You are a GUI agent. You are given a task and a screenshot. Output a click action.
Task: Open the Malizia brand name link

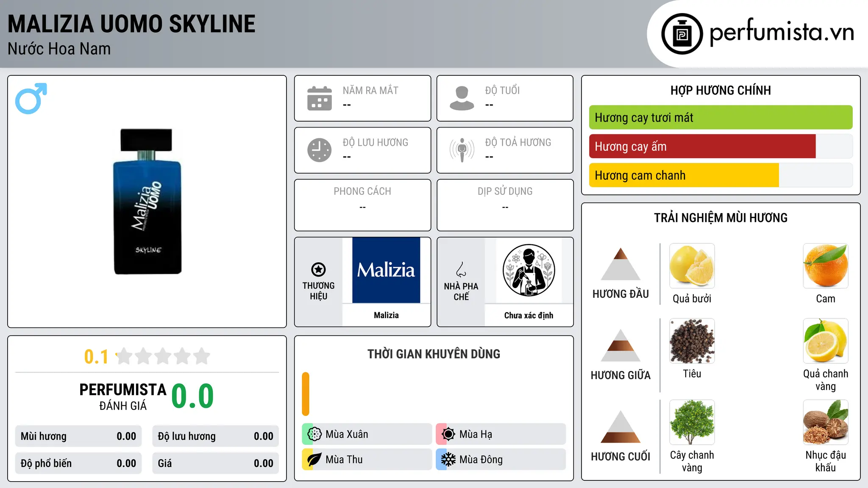click(386, 315)
